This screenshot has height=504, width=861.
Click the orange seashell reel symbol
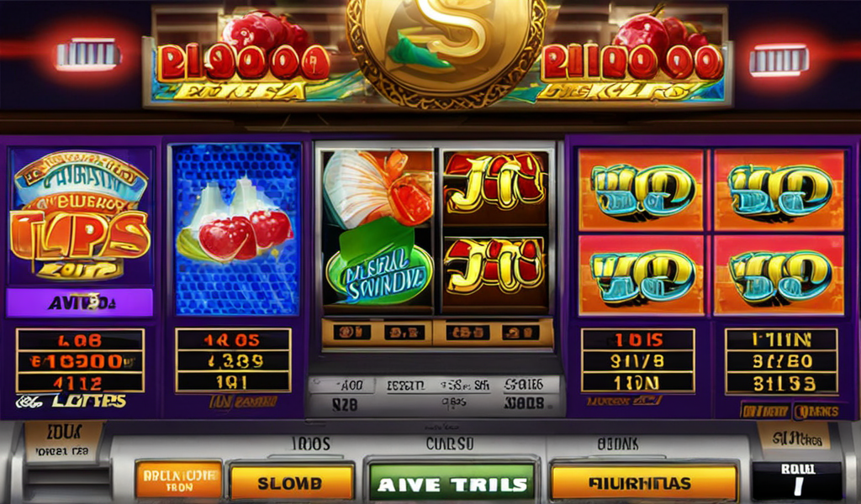(x=378, y=186)
